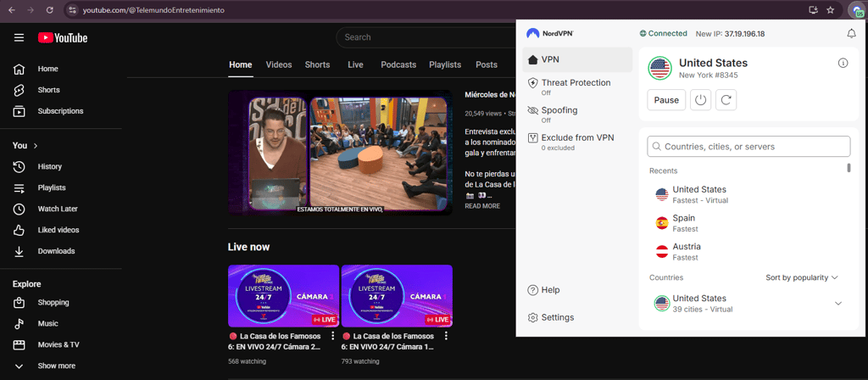Open the Cámara 1 livestream thumbnail

pos(397,296)
